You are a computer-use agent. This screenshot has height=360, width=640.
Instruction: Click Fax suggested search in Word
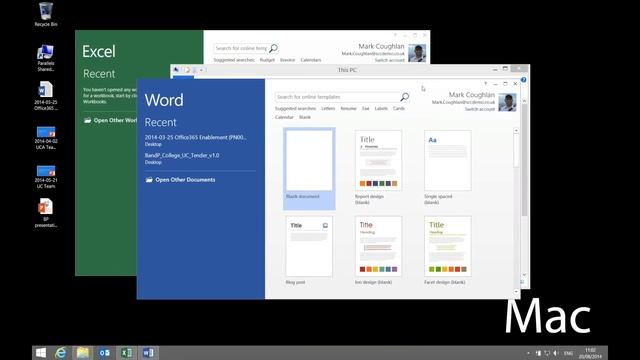pyautogui.click(x=366, y=109)
